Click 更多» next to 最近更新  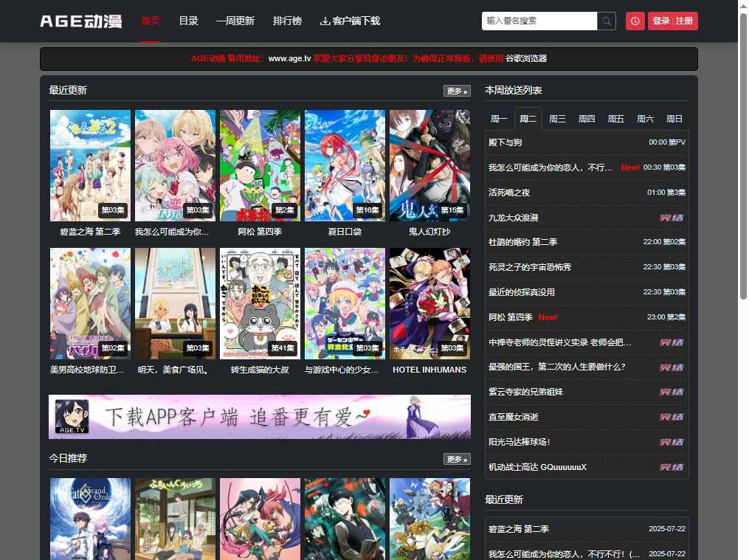456,90
